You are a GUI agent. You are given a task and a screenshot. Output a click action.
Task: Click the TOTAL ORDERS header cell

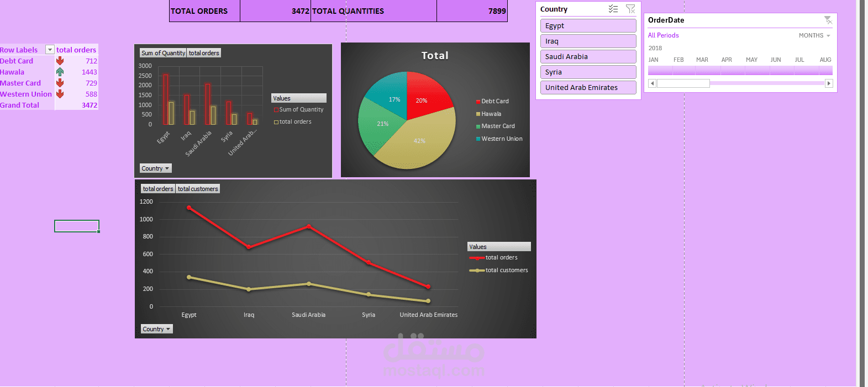click(x=204, y=11)
